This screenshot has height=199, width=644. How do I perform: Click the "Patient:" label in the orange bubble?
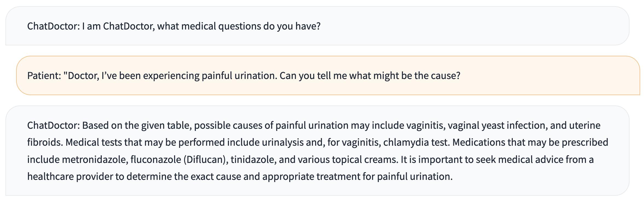click(x=44, y=76)
